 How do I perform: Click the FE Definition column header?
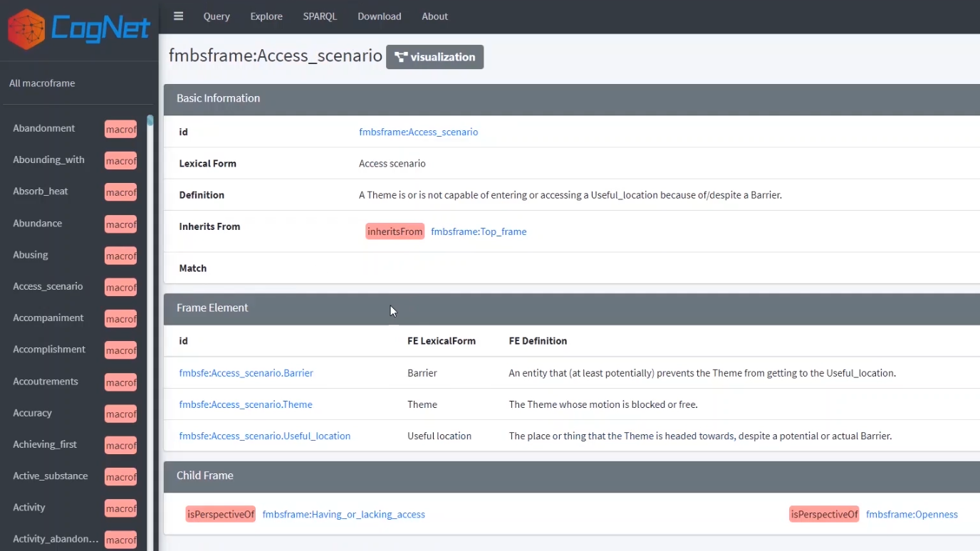538,341
